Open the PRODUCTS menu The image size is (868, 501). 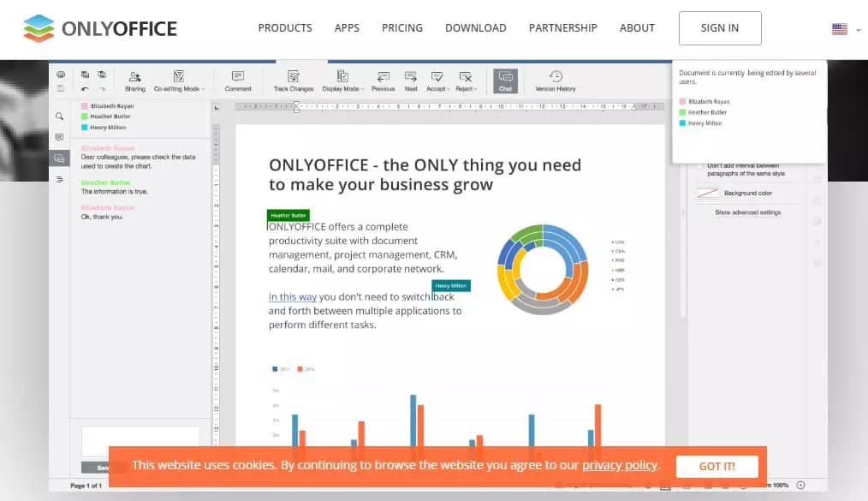(285, 27)
